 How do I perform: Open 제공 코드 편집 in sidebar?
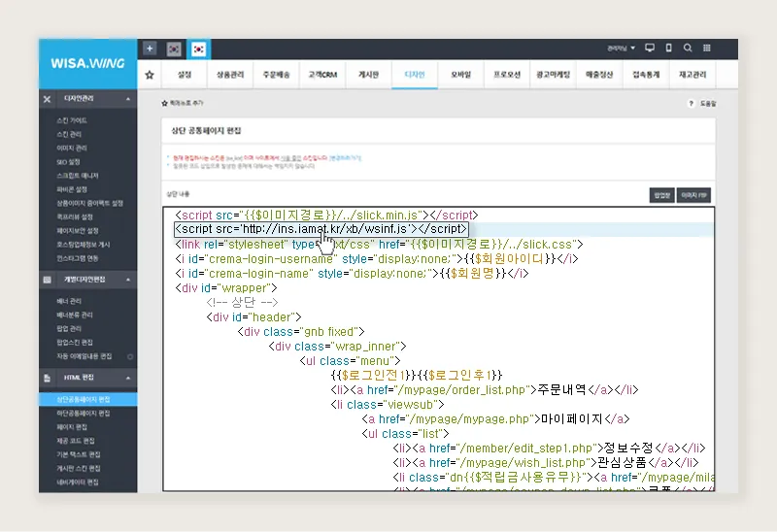[x=76, y=441]
